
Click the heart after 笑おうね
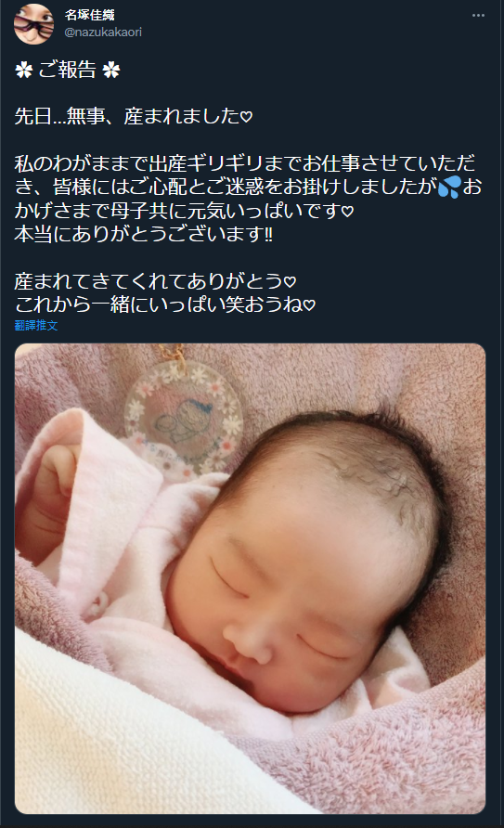click(x=310, y=304)
